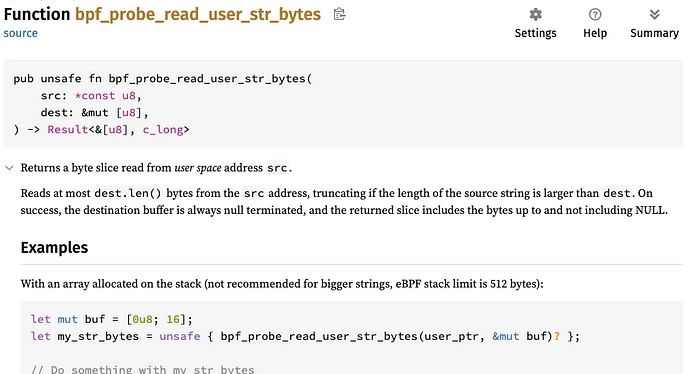Click the 'let mut buf' code line
The image size is (700, 374).
pyautogui.click(x=112, y=320)
